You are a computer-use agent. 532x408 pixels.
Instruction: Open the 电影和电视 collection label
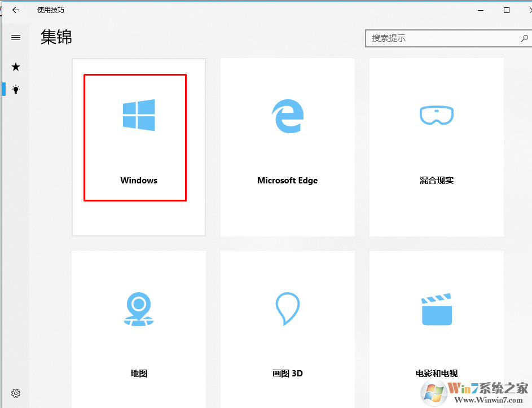pyautogui.click(x=437, y=374)
